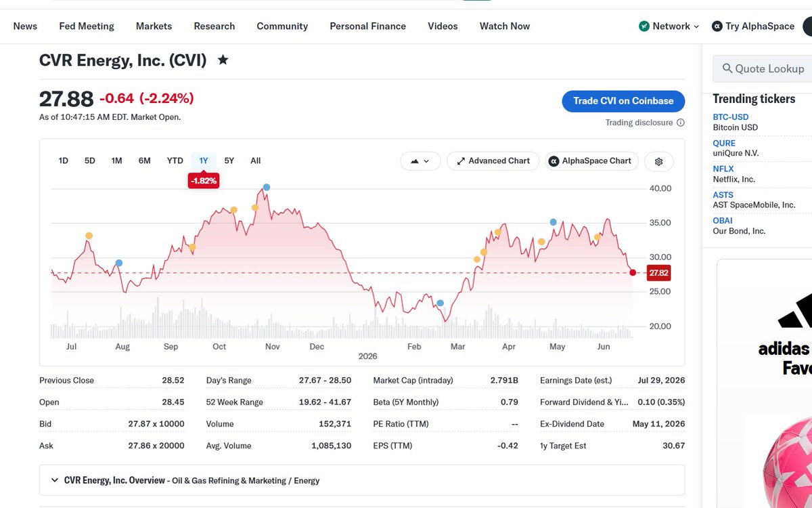This screenshot has height=508, width=812.
Task: Click the Bid value 27.87 x 10000
Action: coord(156,424)
